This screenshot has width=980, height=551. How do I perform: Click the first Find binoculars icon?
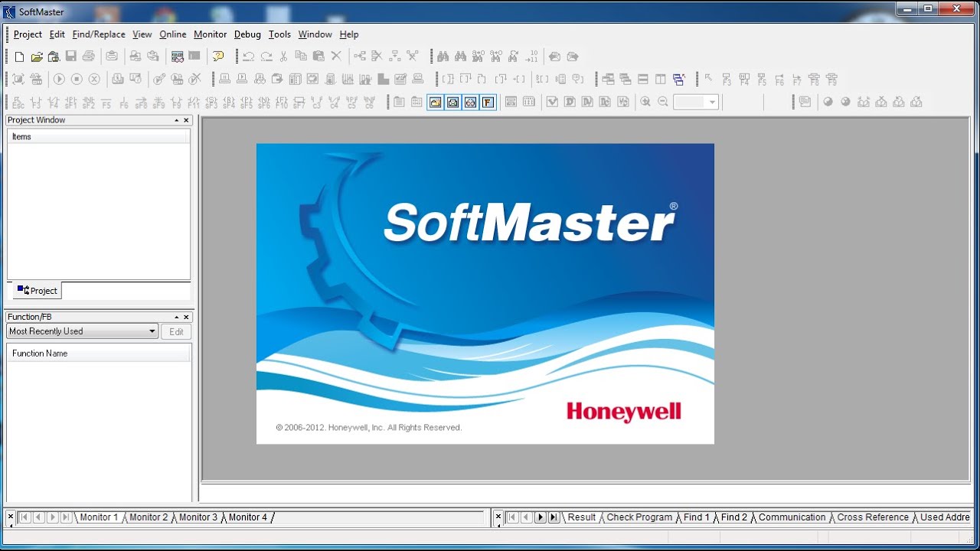(x=443, y=56)
